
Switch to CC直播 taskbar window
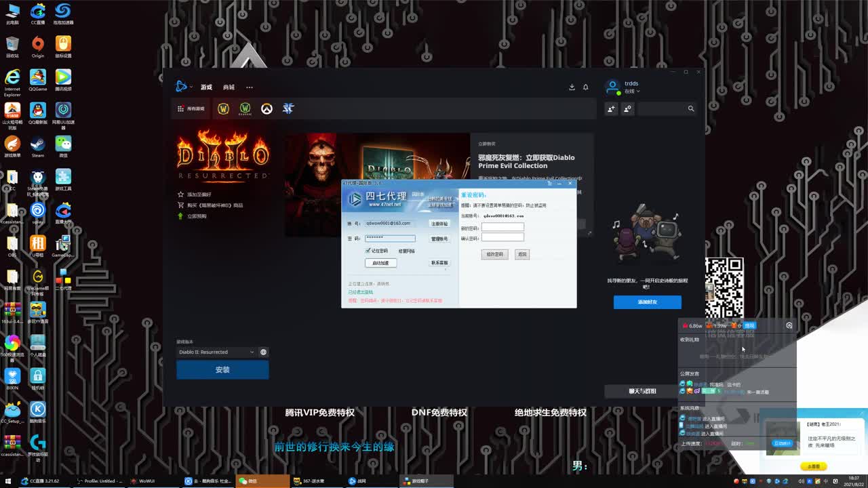(46, 481)
